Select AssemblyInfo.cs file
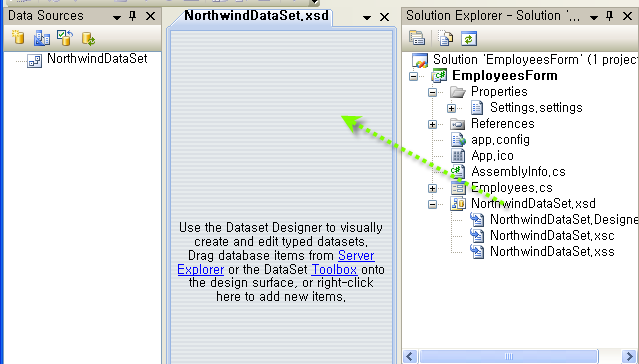 click(508, 172)
